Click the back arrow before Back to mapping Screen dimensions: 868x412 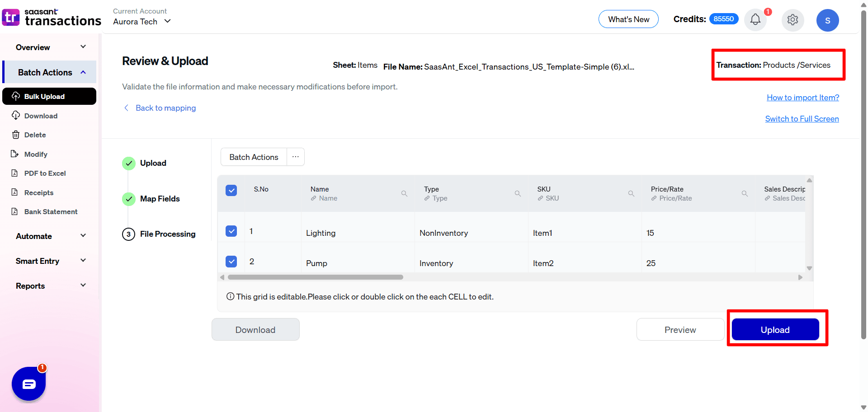click(127, 108)
